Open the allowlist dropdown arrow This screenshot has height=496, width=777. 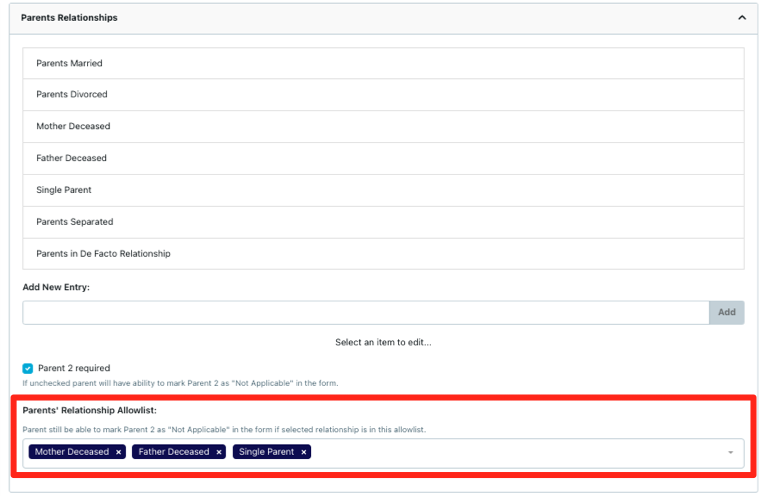point(730,452)
